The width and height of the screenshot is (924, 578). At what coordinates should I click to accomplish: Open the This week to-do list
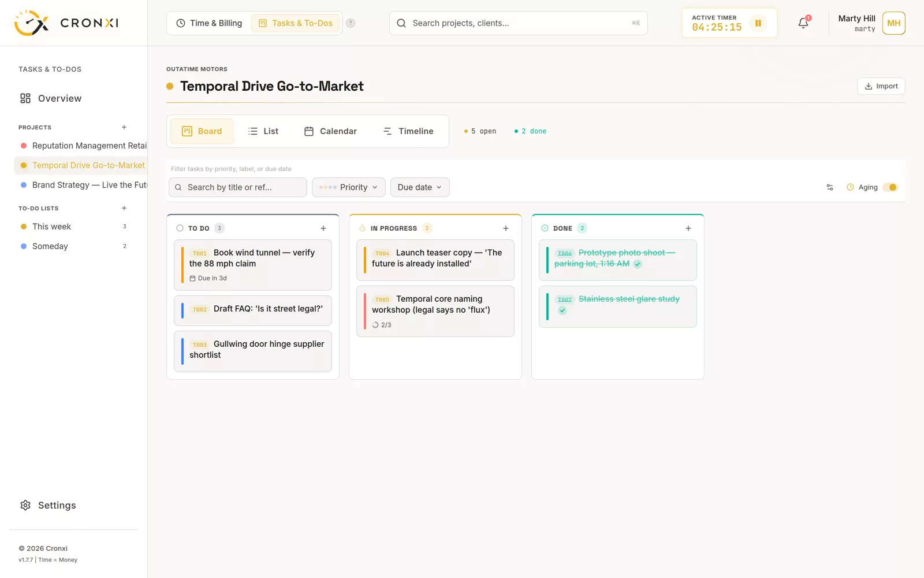pyautogui.click(x=74, y=227)
